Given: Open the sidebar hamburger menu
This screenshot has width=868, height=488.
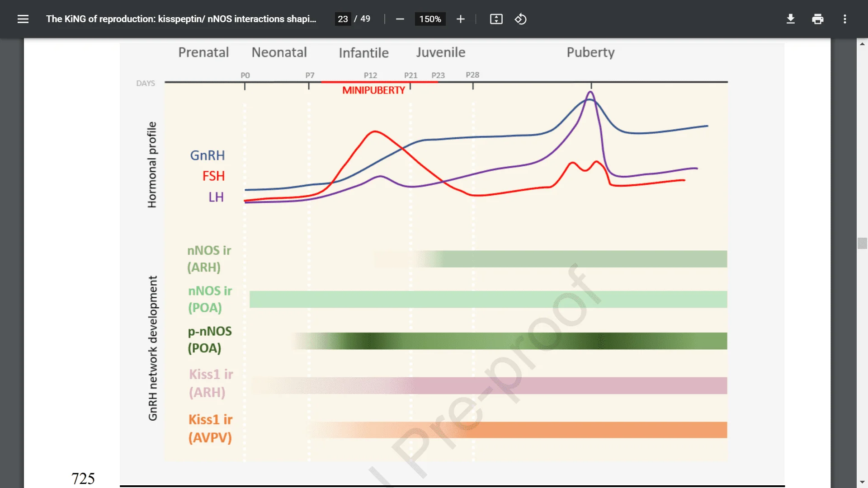Looking at the screenshot, I should (x=23, y=19).
